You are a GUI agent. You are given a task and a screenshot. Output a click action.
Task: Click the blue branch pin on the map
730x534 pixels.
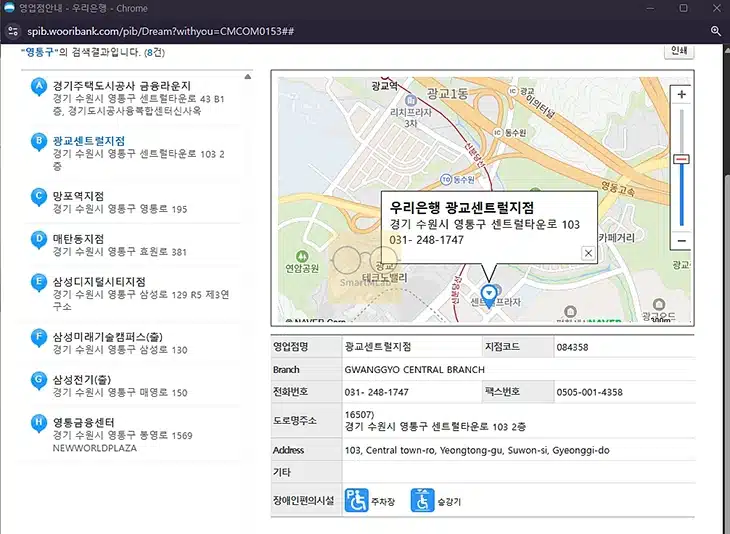tap(488, 292)
